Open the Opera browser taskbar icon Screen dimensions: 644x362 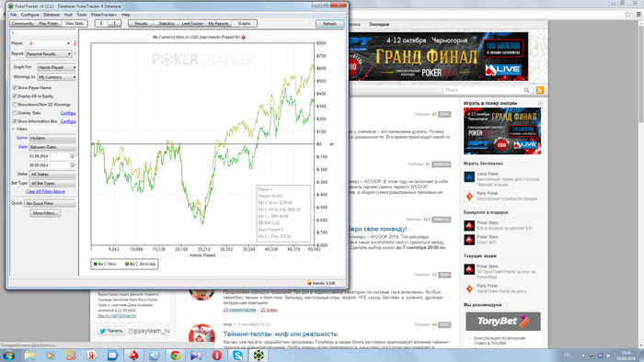coord(217,356)
